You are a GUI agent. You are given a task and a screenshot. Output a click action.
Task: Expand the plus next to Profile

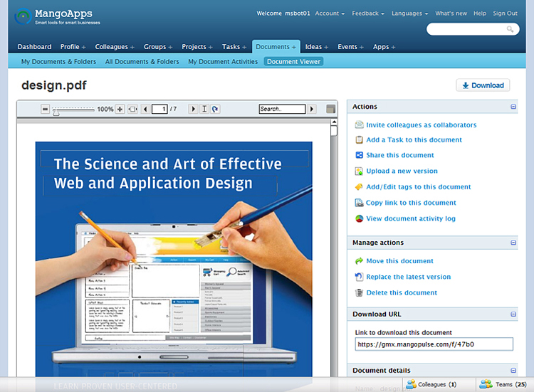click(x=84, y=47)
